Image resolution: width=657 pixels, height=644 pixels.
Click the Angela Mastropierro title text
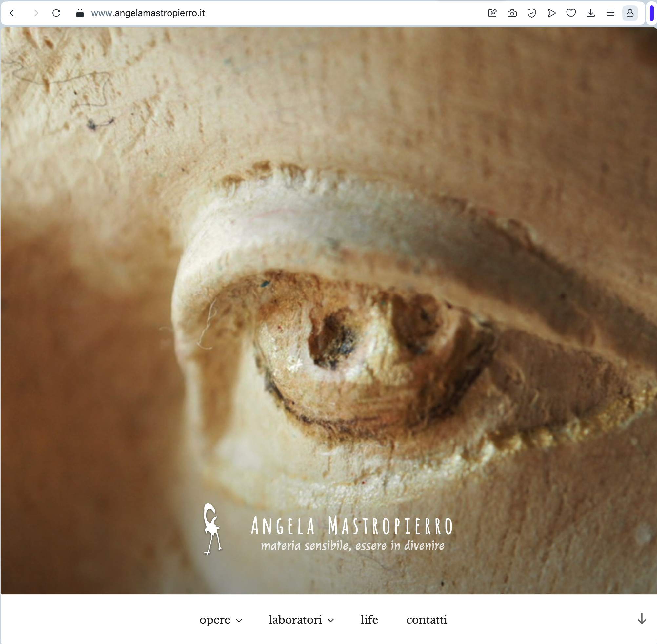(352, 526)
